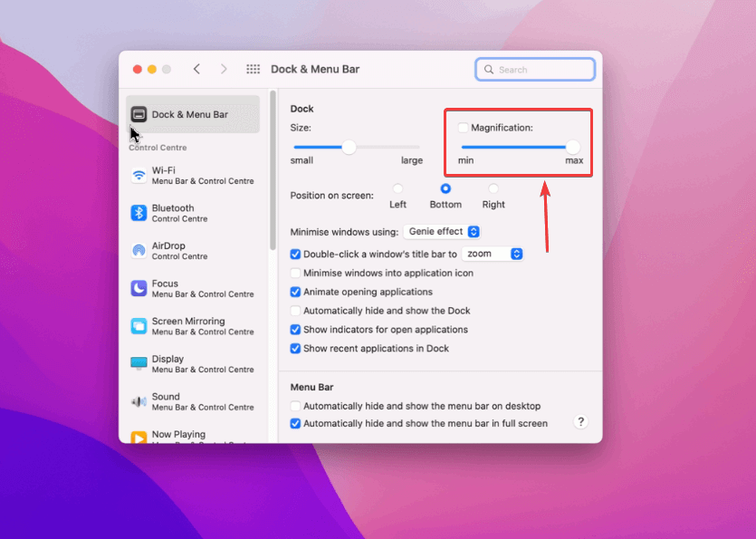Select Display row label in sidebar

point(167,359)
